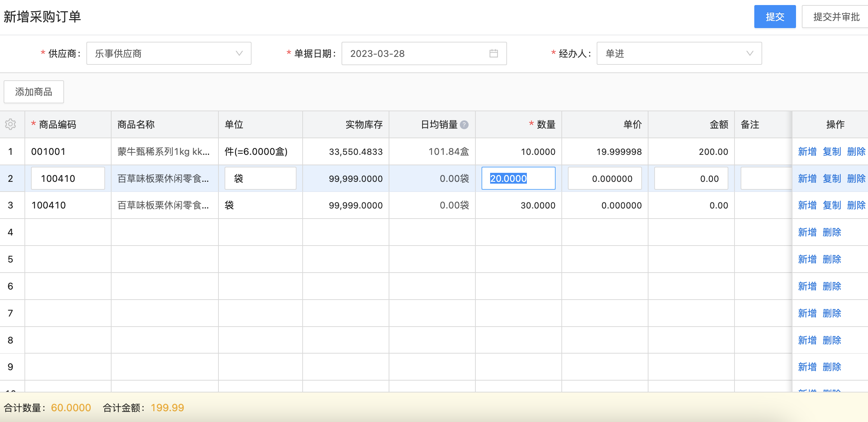Click unit price 19.999998 in row 1
This screenshot has width=868, height=422.
point(619,152)
